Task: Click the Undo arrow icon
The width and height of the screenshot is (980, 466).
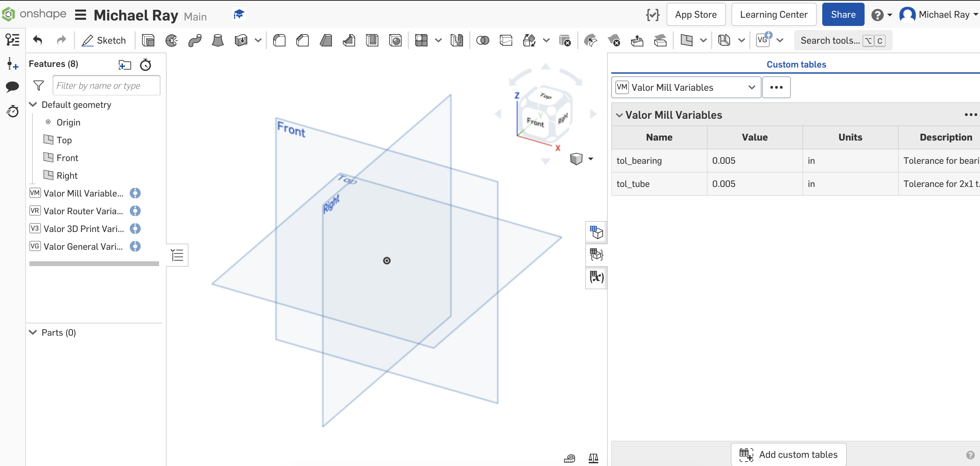Action: coord(37,40)
